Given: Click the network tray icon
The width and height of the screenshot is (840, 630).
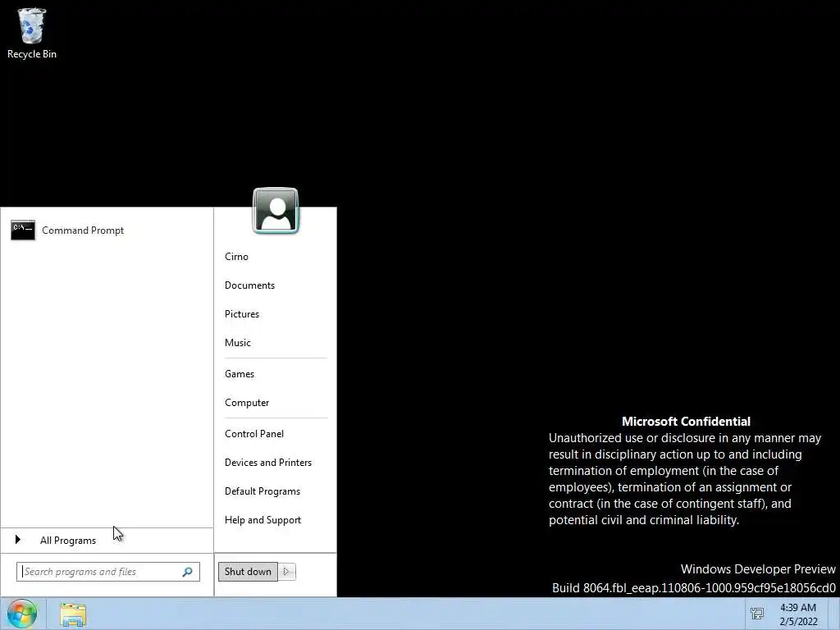Looking at the screenshot, I should [757, 614].
